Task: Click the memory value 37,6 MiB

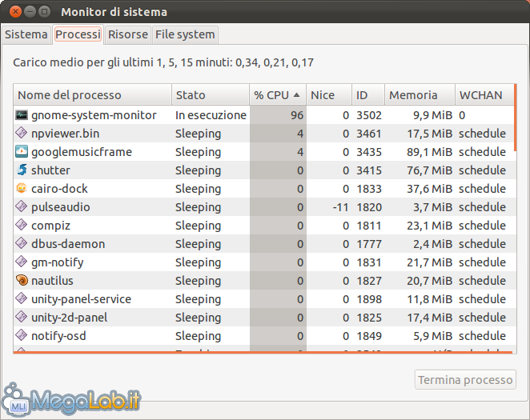Action: point(429,188)
